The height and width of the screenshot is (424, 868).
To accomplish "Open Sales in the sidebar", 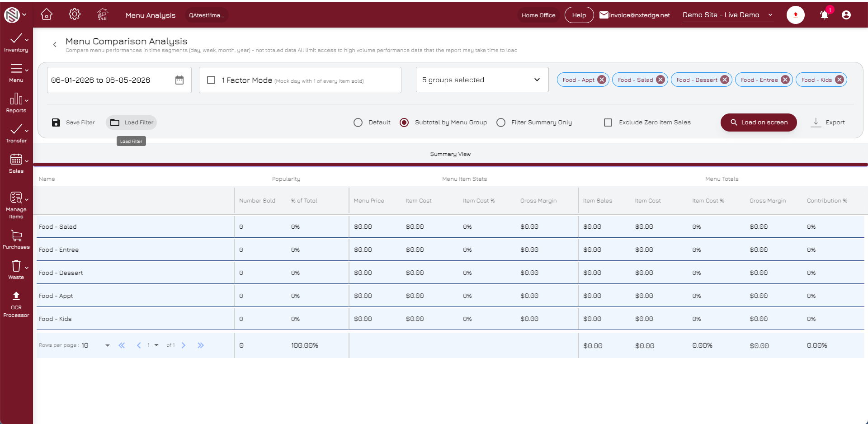I will pyautogui.click(x=16, y=164).
